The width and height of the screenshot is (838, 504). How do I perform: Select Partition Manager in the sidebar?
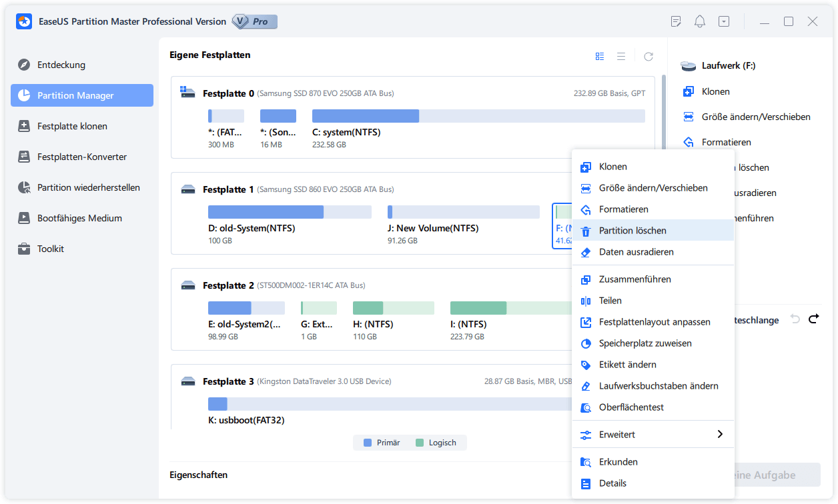[x=82, y=95]
